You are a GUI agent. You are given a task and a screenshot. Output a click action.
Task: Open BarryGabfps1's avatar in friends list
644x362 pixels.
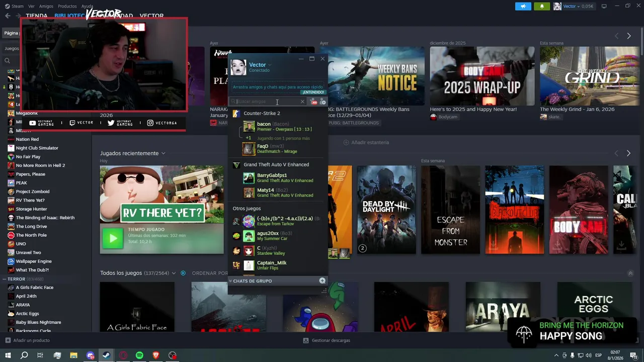coord(249,177)
